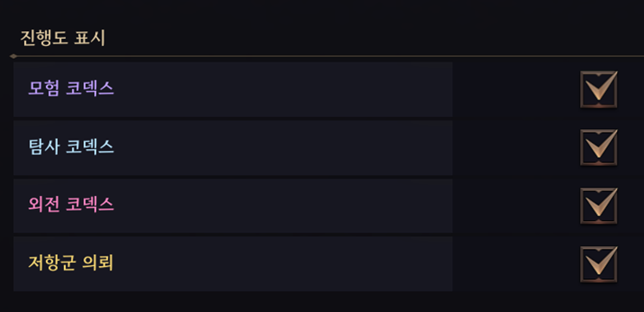
Task: Click the word 표시 in the section title
Action: pos(90,38)
